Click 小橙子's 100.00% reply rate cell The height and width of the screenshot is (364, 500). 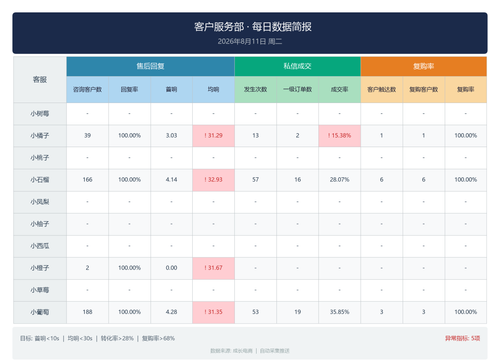coord(129,268)
